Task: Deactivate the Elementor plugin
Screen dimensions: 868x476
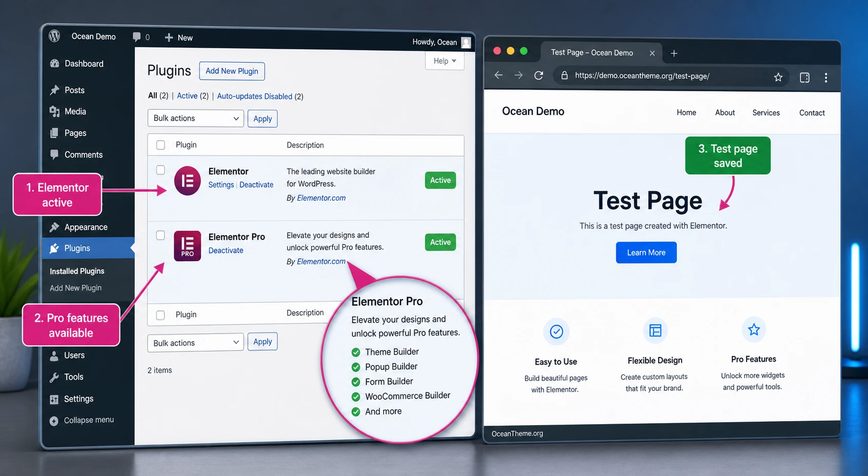Action: (x=256, y=185)
